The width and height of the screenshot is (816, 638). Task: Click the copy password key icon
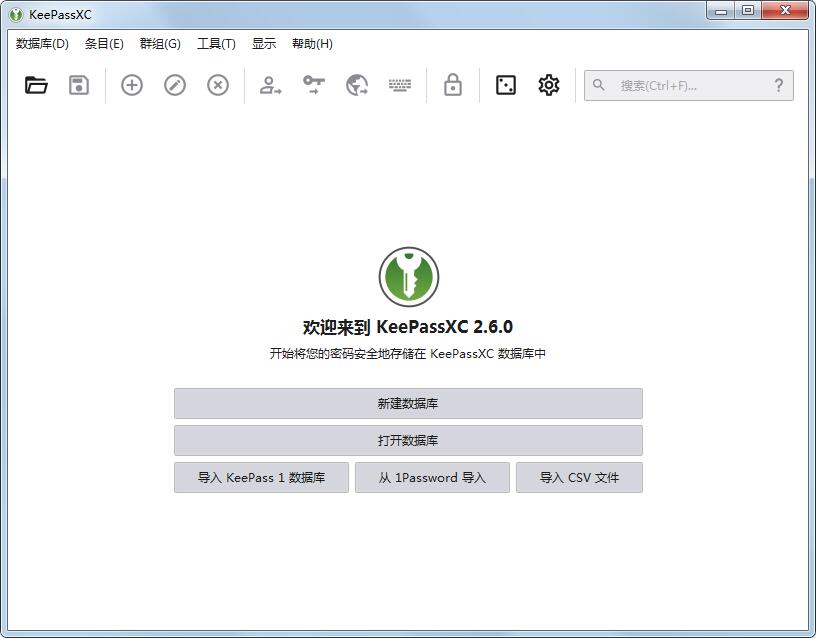coord(313,85)
